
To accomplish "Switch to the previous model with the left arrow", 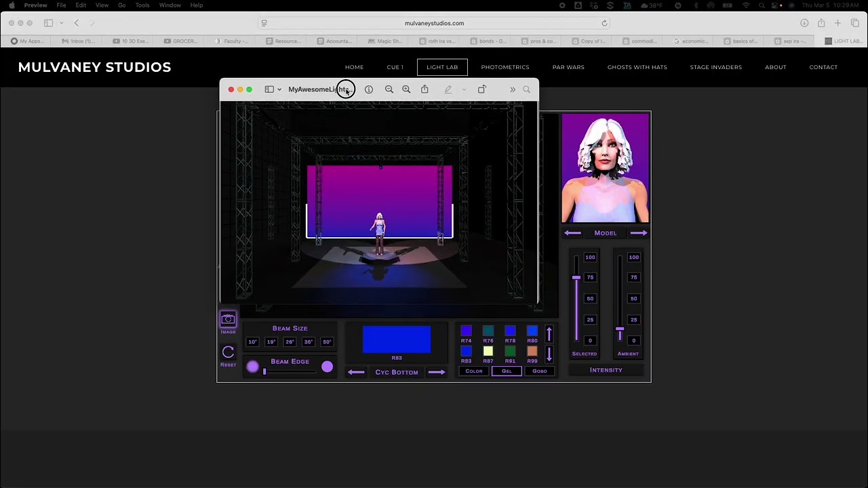I will click(572, 233).
